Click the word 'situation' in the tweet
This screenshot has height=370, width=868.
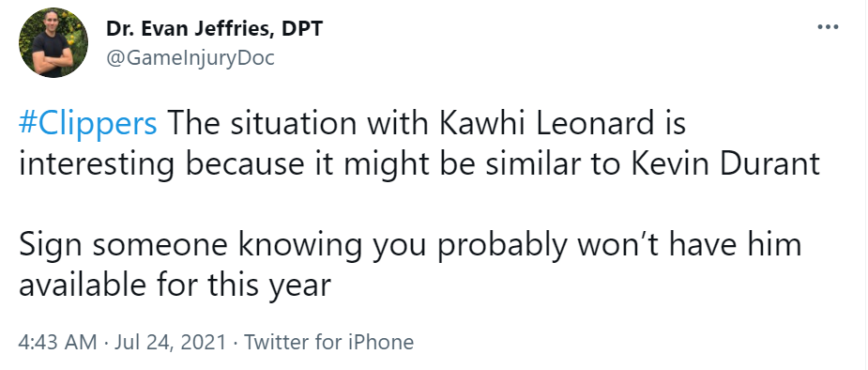coord(294,123)
